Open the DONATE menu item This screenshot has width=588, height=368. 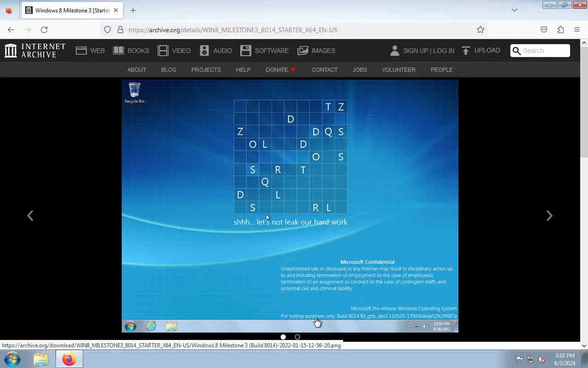280,69
